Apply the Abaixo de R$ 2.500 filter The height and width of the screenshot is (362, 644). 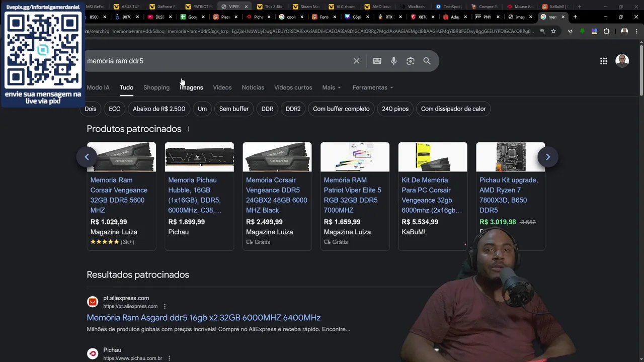coord(159,109)
